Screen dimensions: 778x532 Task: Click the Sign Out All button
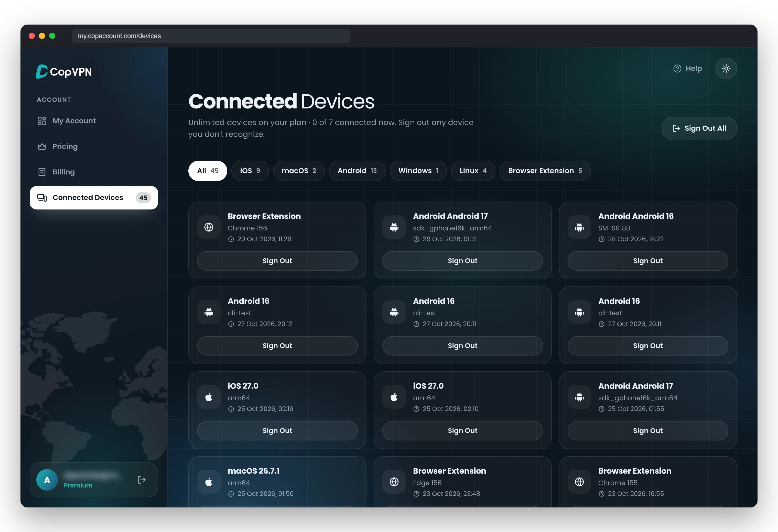pyautogui.click(x=699, y=128)
